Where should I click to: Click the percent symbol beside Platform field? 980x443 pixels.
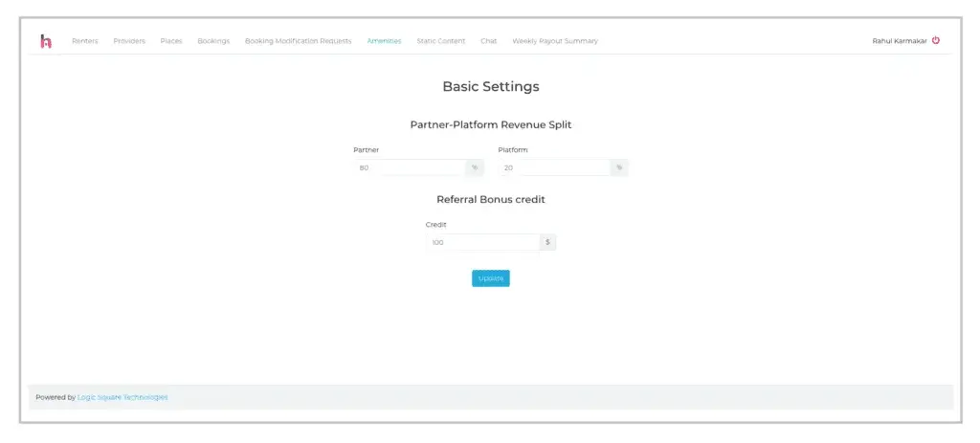pyautogui.click(x=619, y=167)
